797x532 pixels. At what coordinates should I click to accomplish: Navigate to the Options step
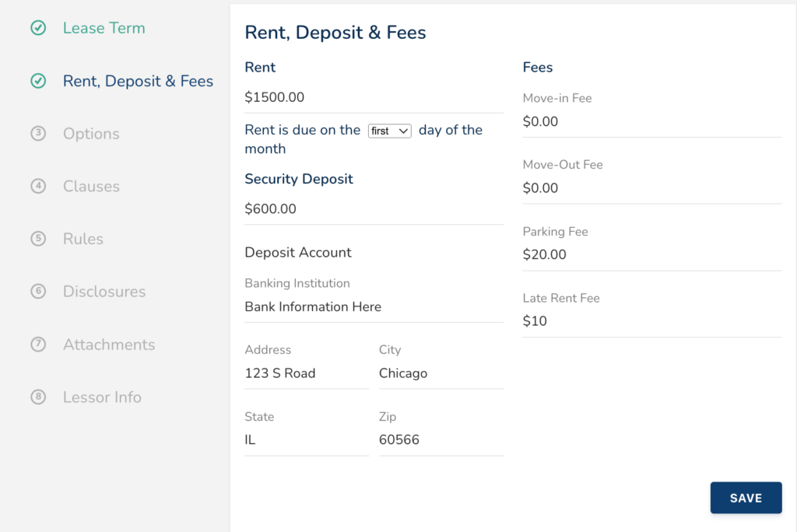tap(91, 134)
